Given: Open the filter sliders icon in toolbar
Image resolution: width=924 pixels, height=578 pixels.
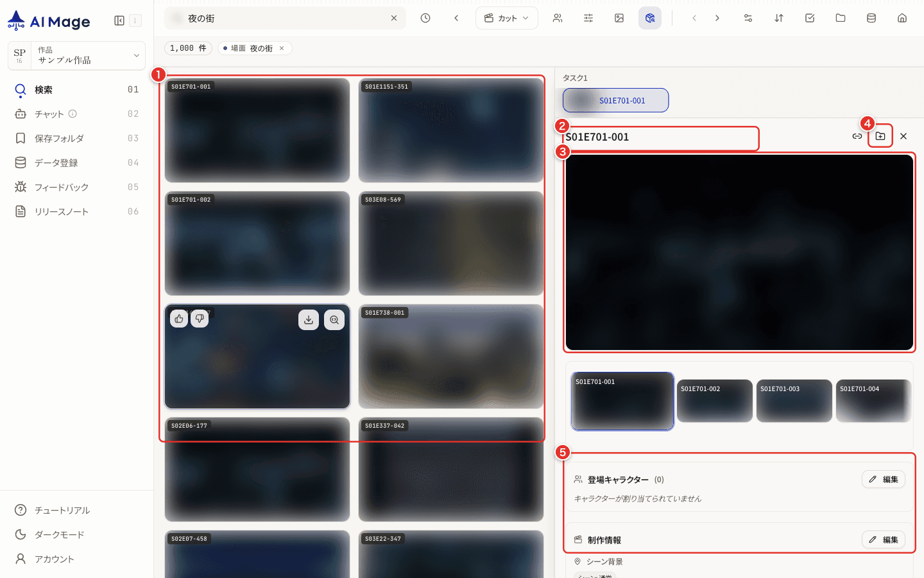Looking at the screenshot, I should coord(588,18).
